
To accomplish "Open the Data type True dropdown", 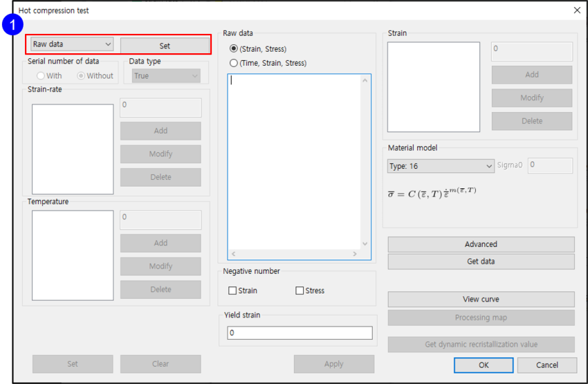I will pos(166,75).
